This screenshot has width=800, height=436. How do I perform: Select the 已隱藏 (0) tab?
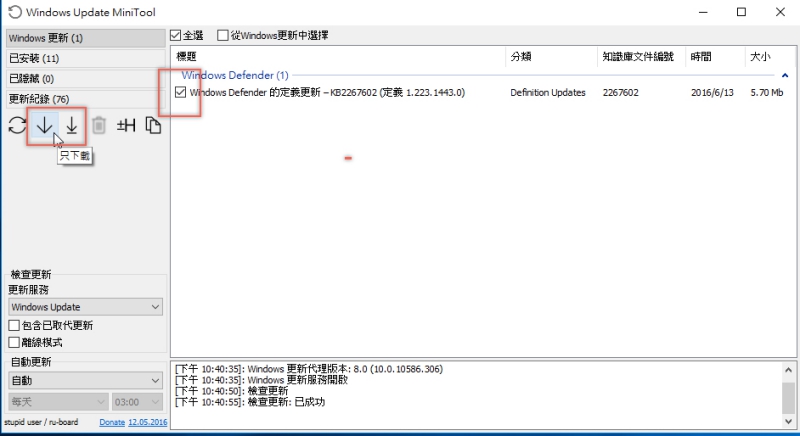point(86,79)
